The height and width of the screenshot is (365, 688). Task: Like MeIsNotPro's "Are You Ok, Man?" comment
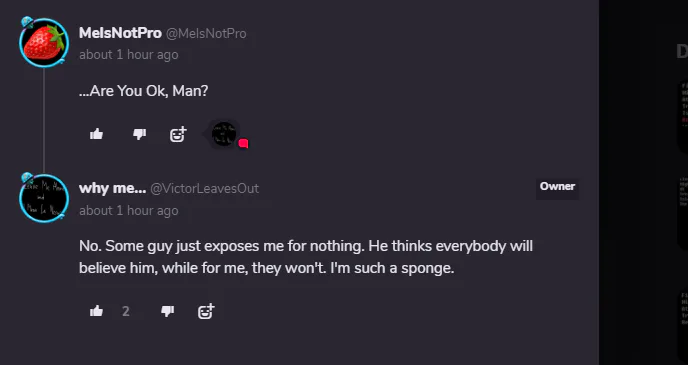point(96,134)
